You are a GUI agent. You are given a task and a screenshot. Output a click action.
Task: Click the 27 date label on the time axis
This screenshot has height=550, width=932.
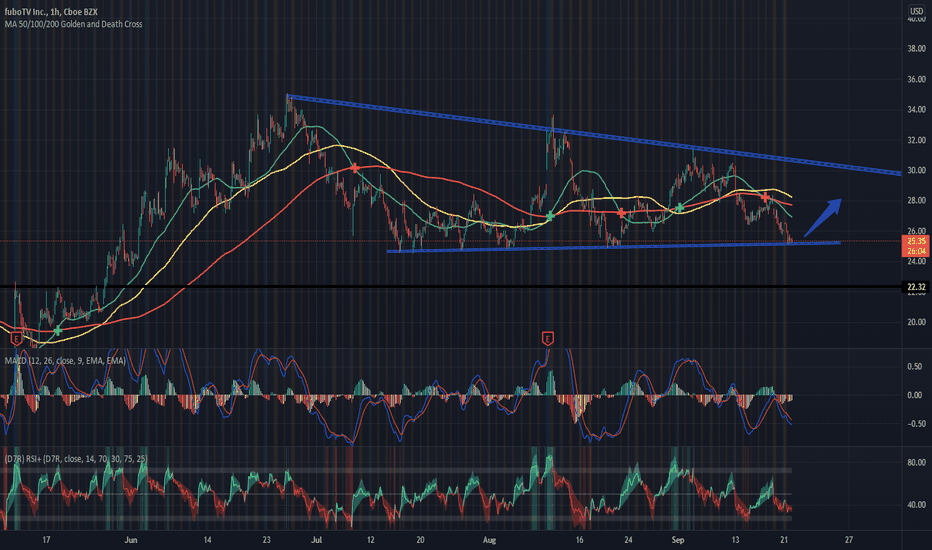[x=848, y=540]
